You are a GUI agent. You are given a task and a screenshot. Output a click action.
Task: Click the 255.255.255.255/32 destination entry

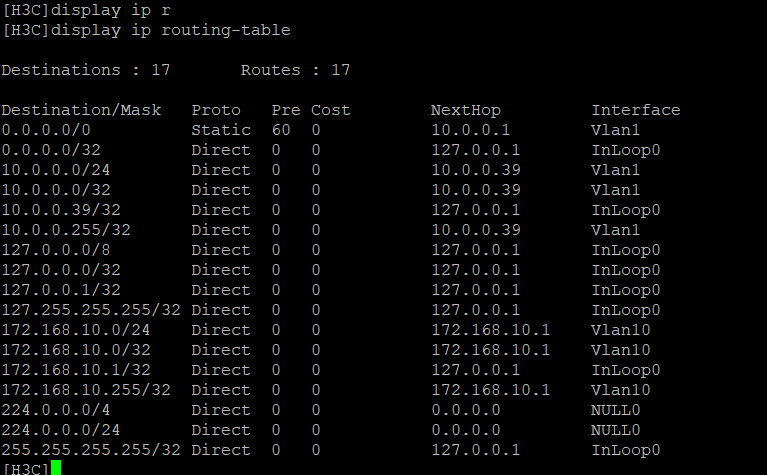pos(91,450)
